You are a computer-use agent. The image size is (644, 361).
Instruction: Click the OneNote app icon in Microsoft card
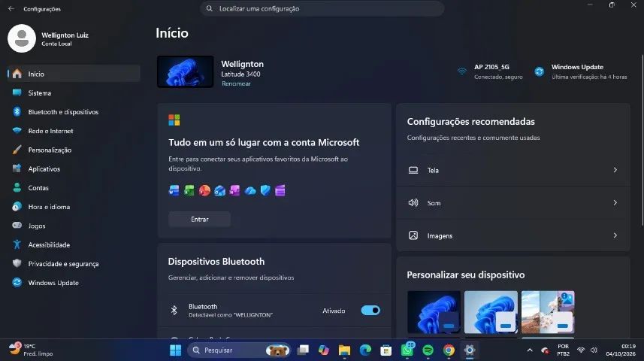click(x=235, y=190)
